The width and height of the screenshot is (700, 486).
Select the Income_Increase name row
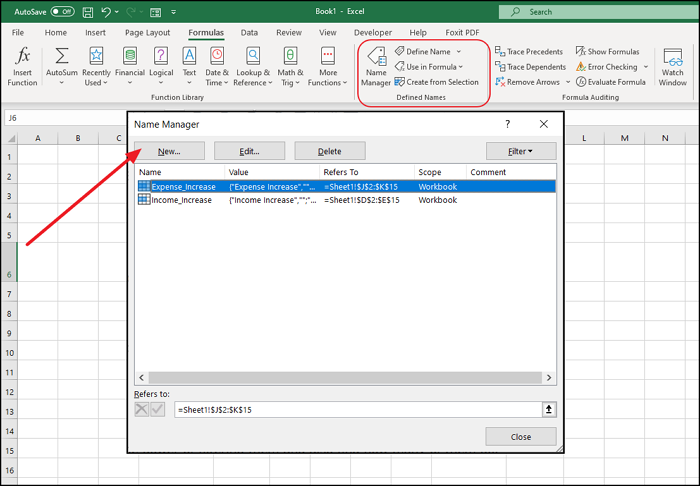coord(346,200)
